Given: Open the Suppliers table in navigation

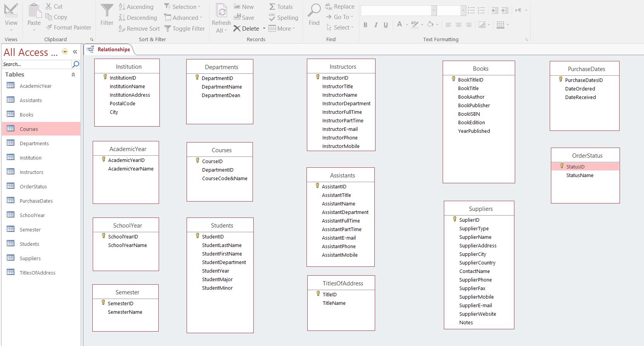Looking at the screenshot, I should [x=41, y=258].
